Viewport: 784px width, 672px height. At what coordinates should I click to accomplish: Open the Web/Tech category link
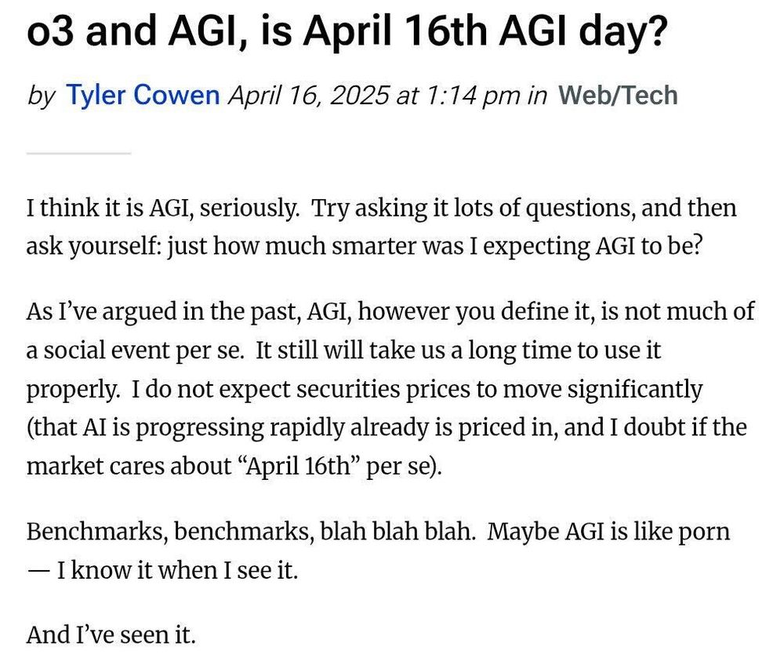(x=618, y=95)
